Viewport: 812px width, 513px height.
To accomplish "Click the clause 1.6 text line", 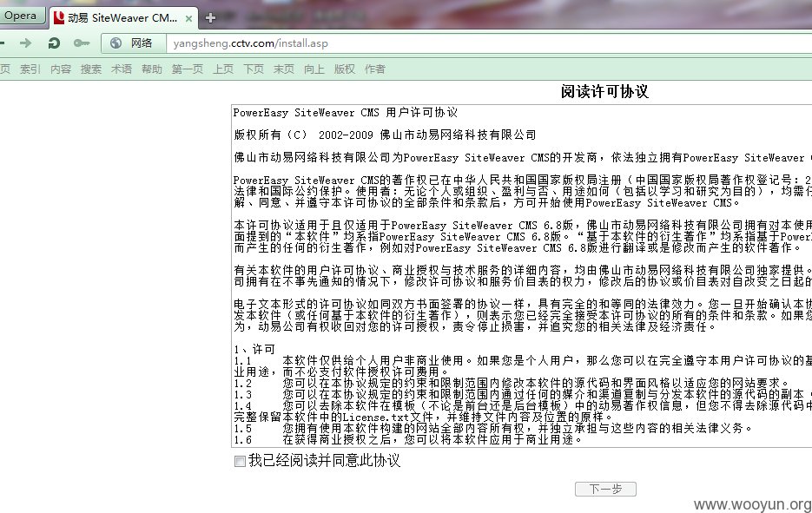I will (408, 440).
